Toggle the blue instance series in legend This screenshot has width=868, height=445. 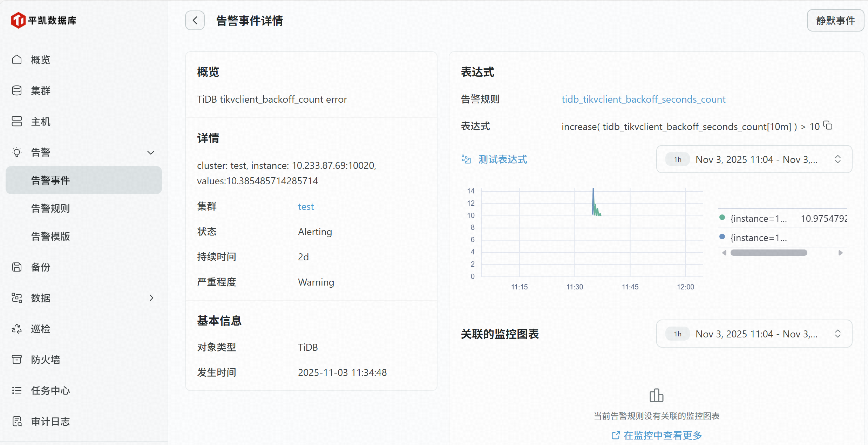[758, 238]
